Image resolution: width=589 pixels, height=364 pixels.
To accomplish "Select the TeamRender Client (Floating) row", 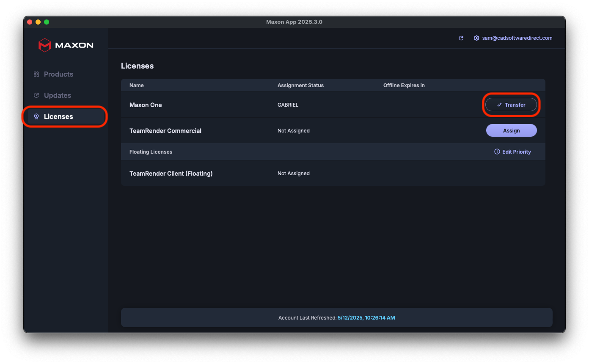I will [x=171, y=173].
